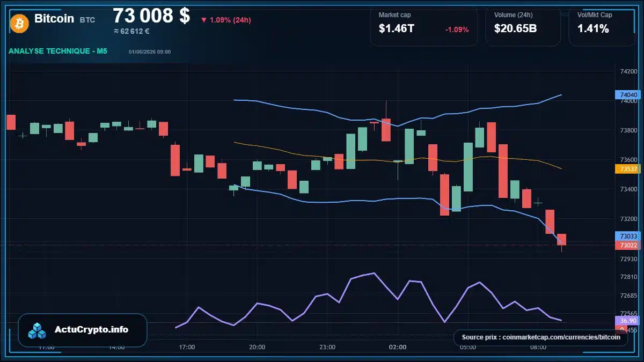Click the 05:00 time axis label
644x362 pixels.
click(468, 347)
